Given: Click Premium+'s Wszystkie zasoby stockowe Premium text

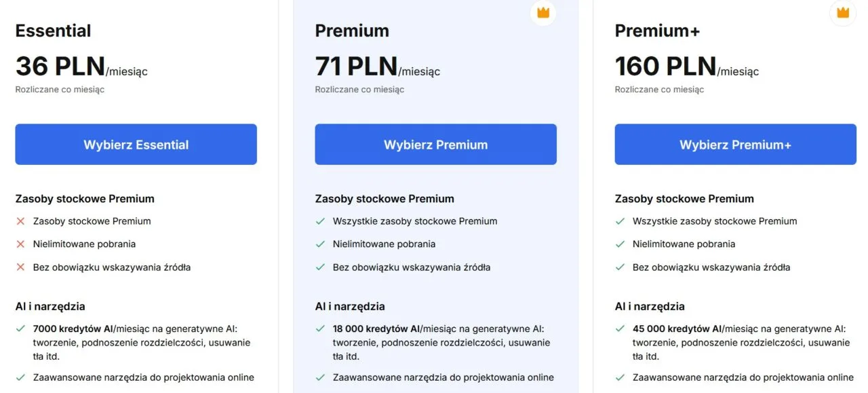Looking at the screenshot, I should (x=715, y=221).
